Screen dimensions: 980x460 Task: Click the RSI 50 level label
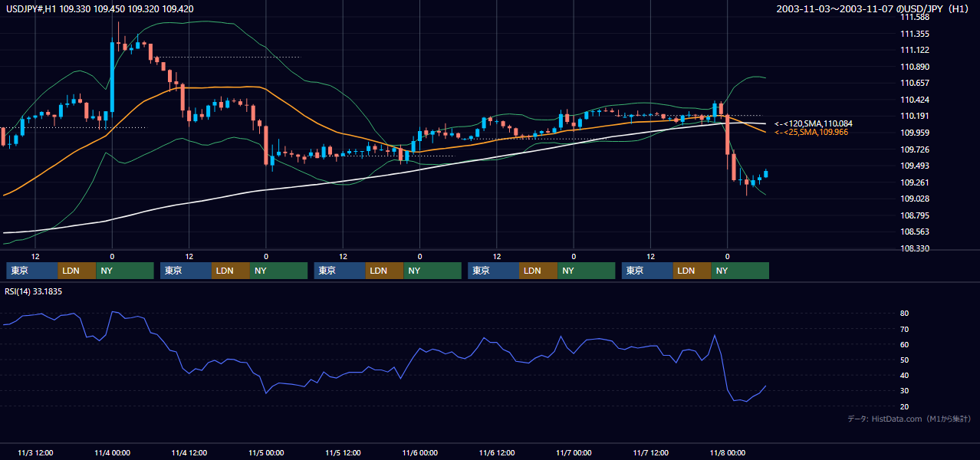tap(905, 360)
